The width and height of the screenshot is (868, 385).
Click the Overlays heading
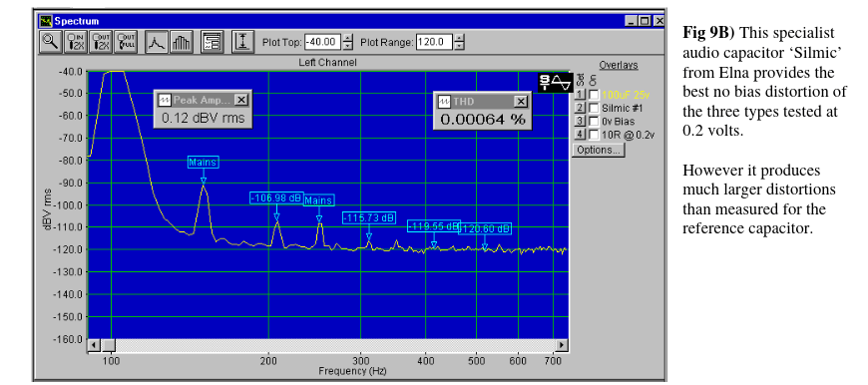pyautogui.click(x=619, y=65)
